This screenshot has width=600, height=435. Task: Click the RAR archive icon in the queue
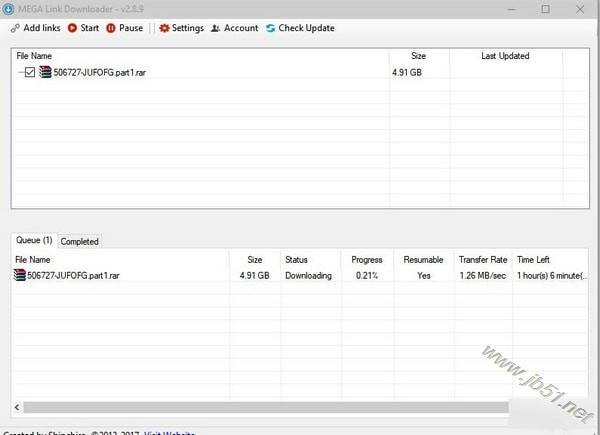[x=20, y=275]
